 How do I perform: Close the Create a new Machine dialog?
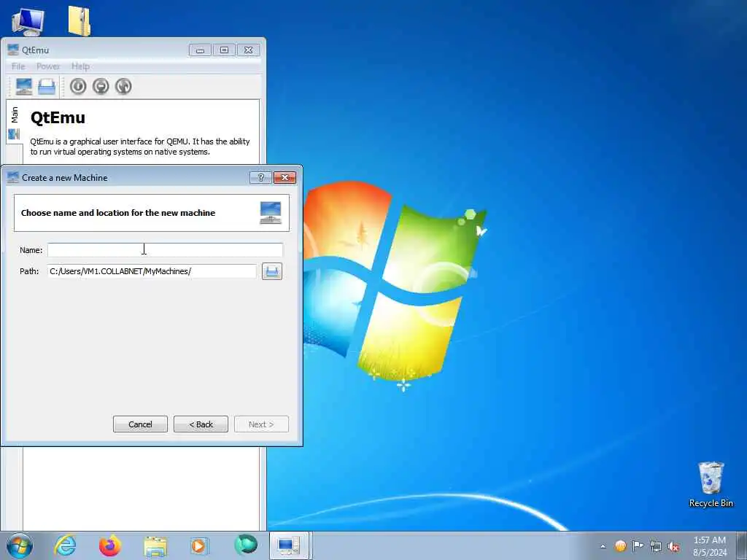(x=285, y=178)
